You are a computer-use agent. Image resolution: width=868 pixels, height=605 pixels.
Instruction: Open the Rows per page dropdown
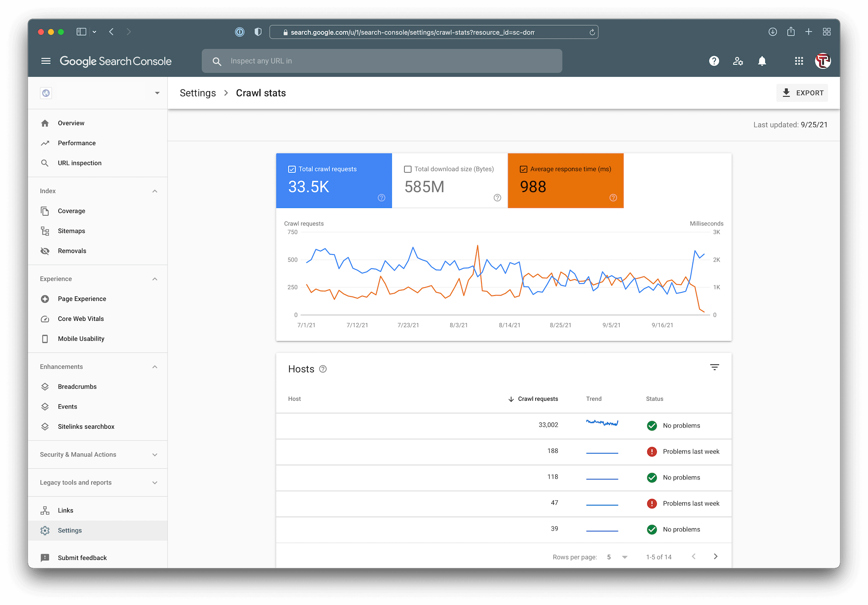[618, 557]
